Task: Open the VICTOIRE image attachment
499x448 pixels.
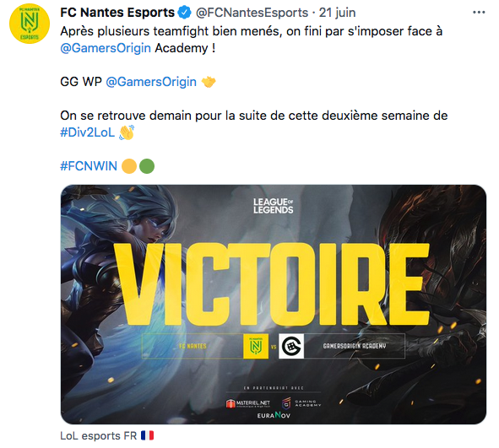Action: pos(274,305)
